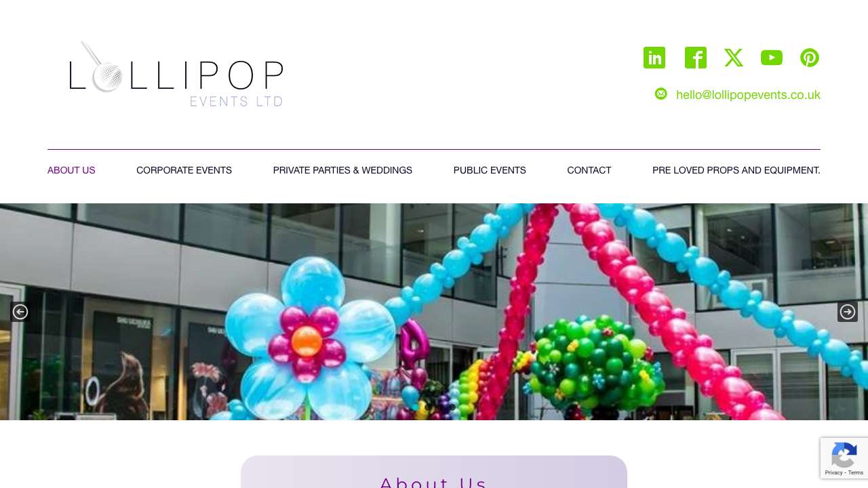Viewport: 868px width, 488px height.
Task: Open the About Us menu item
Action: tap(71, 170)
